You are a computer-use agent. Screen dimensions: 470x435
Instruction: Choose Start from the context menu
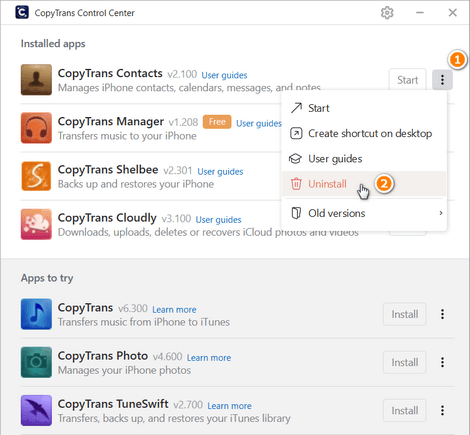point(364,108)
